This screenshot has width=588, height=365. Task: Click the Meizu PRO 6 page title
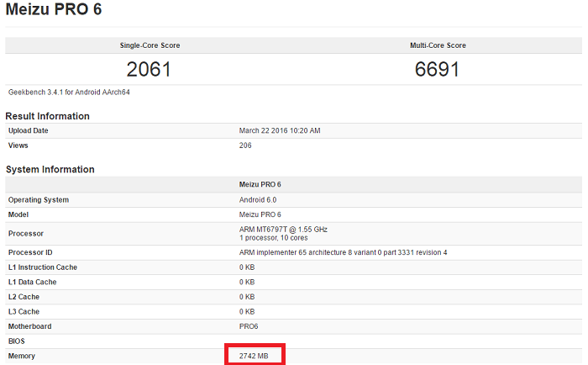(54, 9)
